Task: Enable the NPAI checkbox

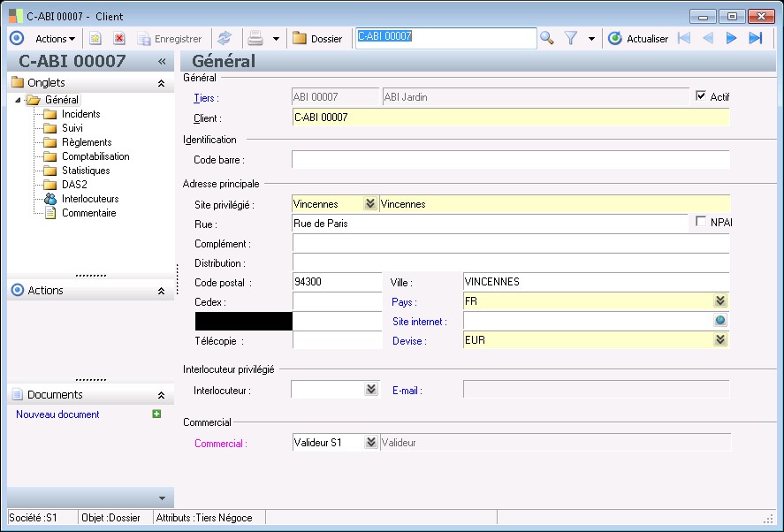Action: point(702,222)
